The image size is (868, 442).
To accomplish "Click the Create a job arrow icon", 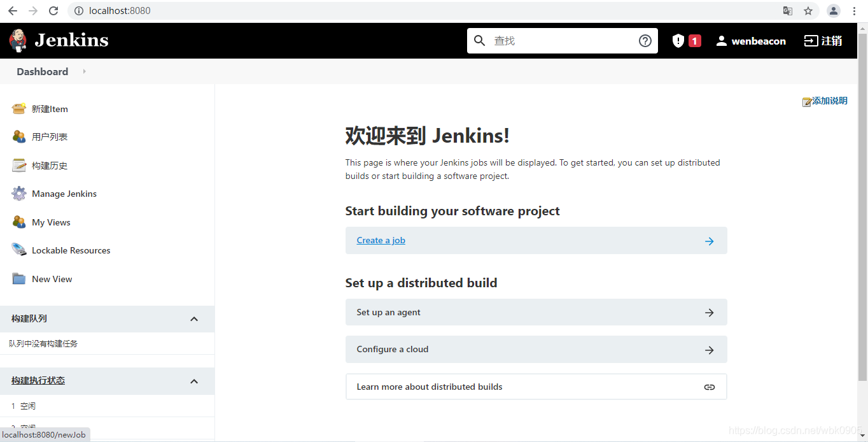I will pos(710,241).
